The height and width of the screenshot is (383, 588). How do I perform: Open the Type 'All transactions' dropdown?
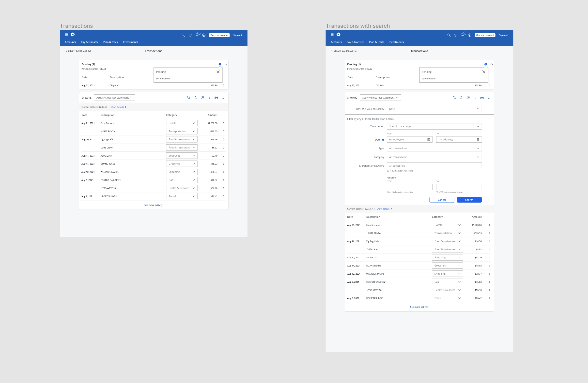pos(434,148)
